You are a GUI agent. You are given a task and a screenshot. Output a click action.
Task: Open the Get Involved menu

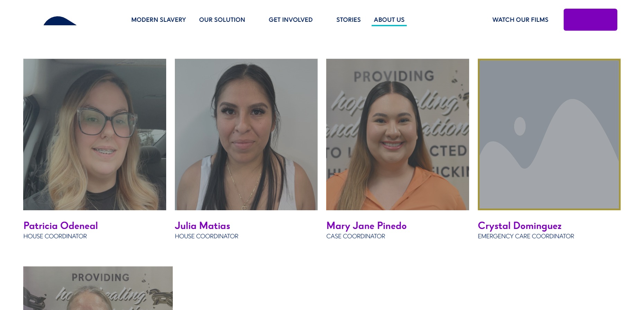coord(290,20)
